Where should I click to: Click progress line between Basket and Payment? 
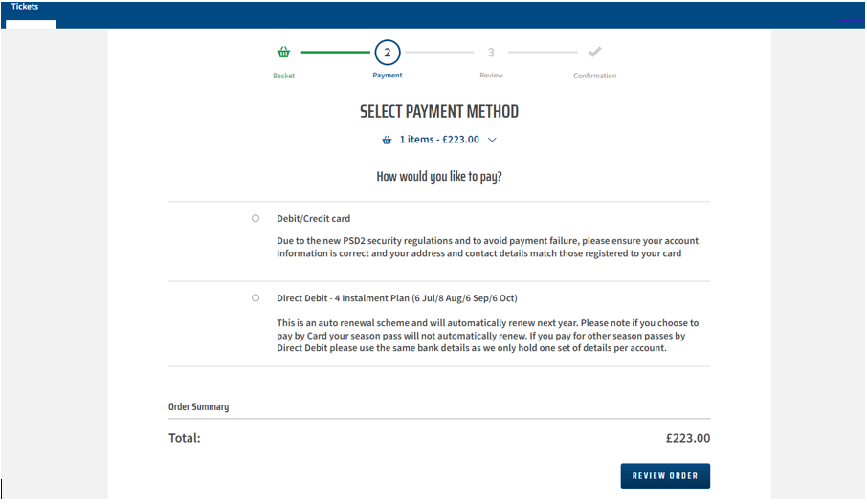click(x=336, y=52)
